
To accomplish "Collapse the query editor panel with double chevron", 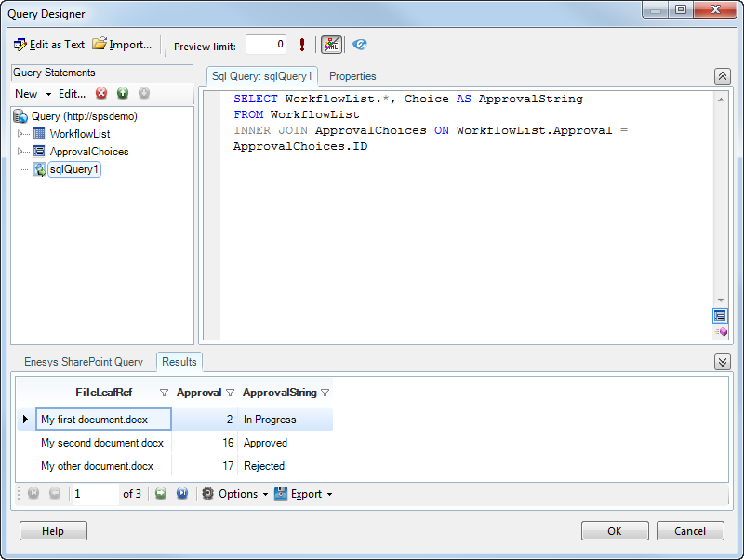I will tap(722, 76).
